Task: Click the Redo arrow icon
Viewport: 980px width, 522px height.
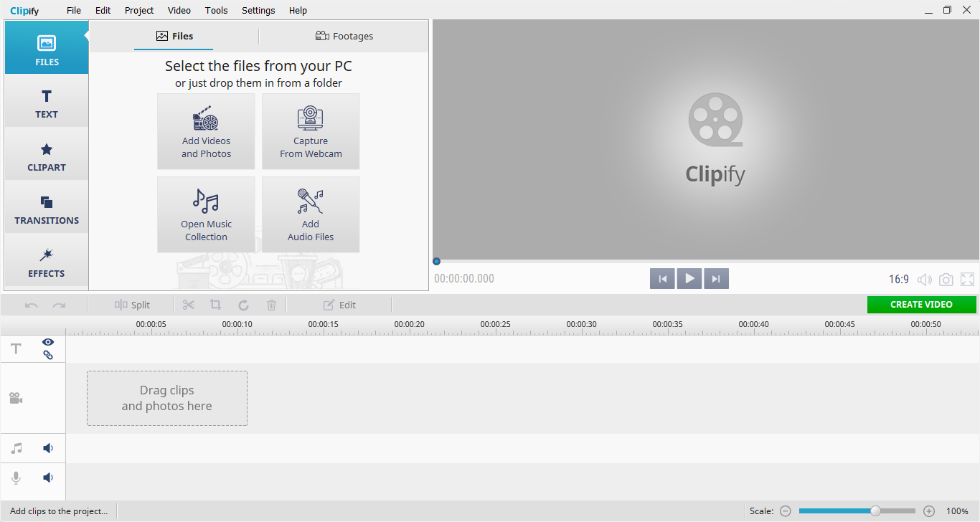Action: coord(59,305)
